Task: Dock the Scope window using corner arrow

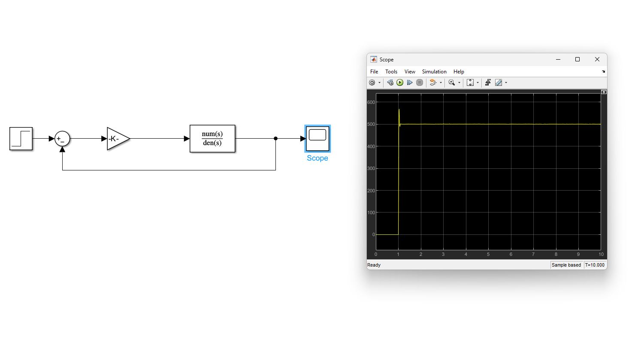Action: pos(604,72)
